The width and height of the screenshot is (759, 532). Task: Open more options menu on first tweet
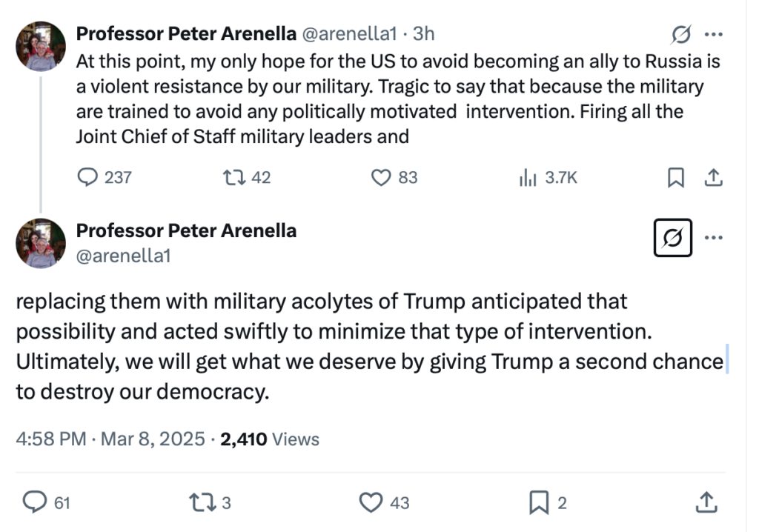[713, 34]
